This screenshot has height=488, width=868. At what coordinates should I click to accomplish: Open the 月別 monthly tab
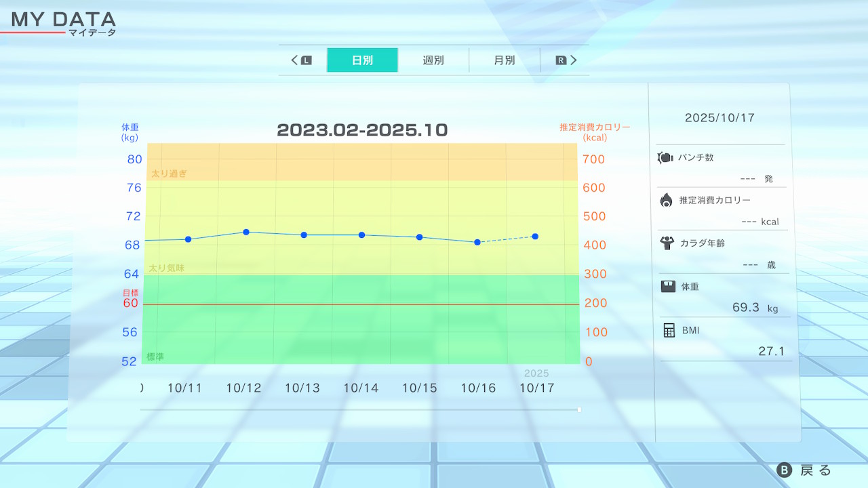point(504,60)
